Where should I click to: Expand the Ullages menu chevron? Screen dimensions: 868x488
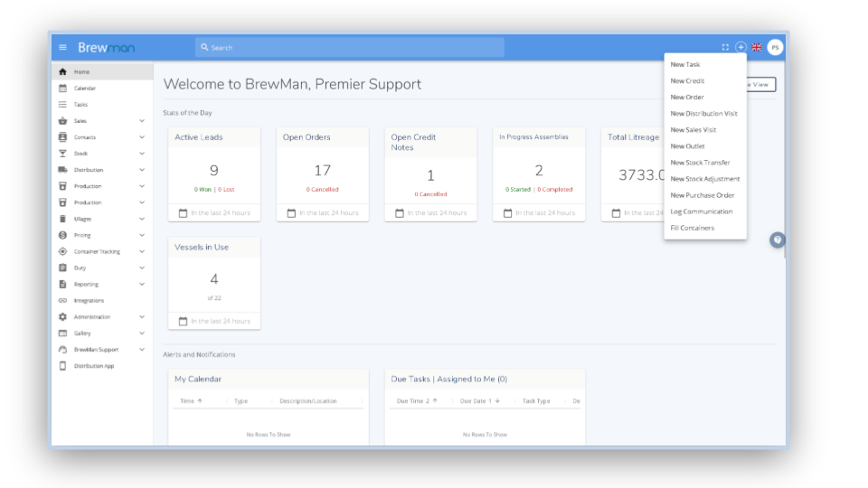[142, 219]
